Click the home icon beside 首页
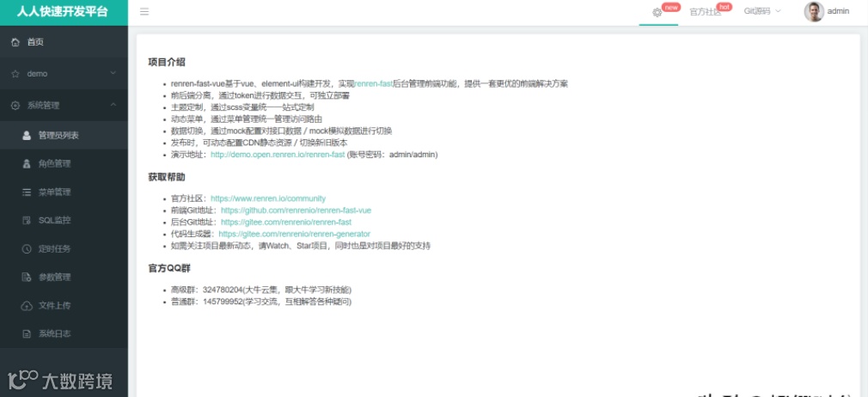The height and width of the screenshot is (397, 868). click(x=15, y=42)
